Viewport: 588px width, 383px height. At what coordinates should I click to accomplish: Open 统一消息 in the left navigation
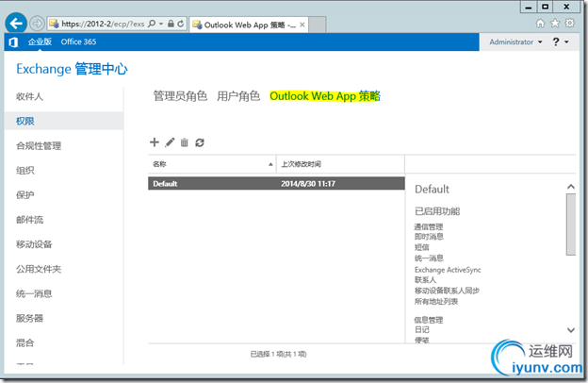[34, 293]
